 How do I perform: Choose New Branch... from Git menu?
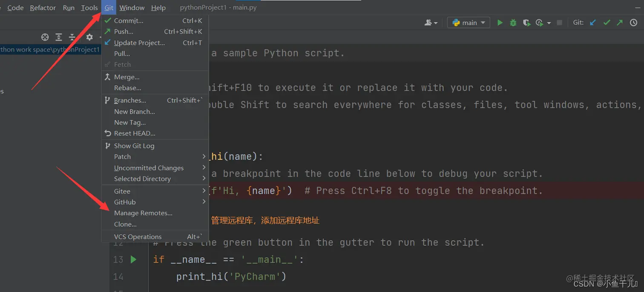coord(155,112)
